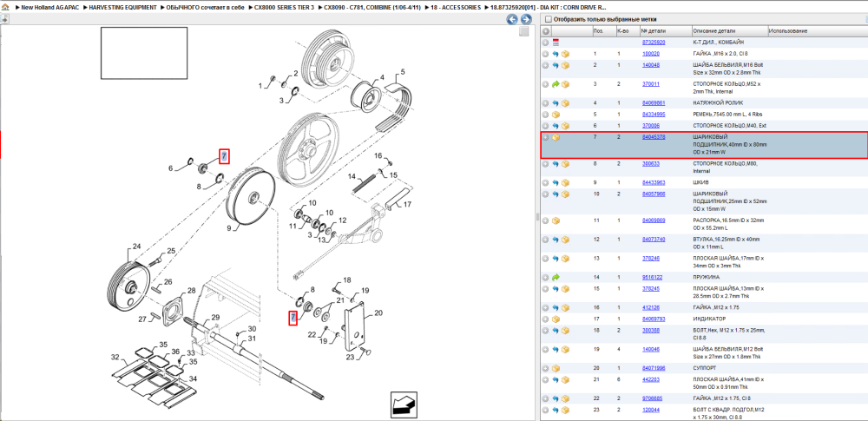Toggle selection circle for part 84045378
Image resolution: width=868 pixels, height=421 pixels.
click(546, 137)
